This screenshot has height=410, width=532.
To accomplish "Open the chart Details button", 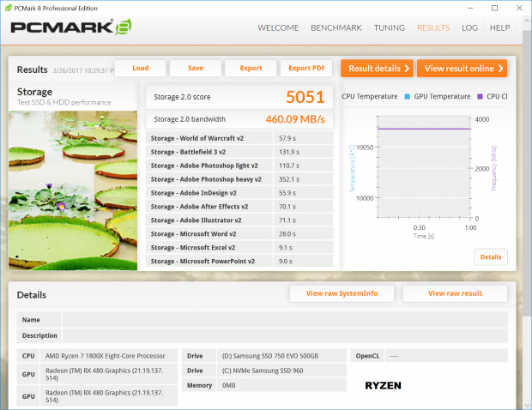I will point(490,256).
